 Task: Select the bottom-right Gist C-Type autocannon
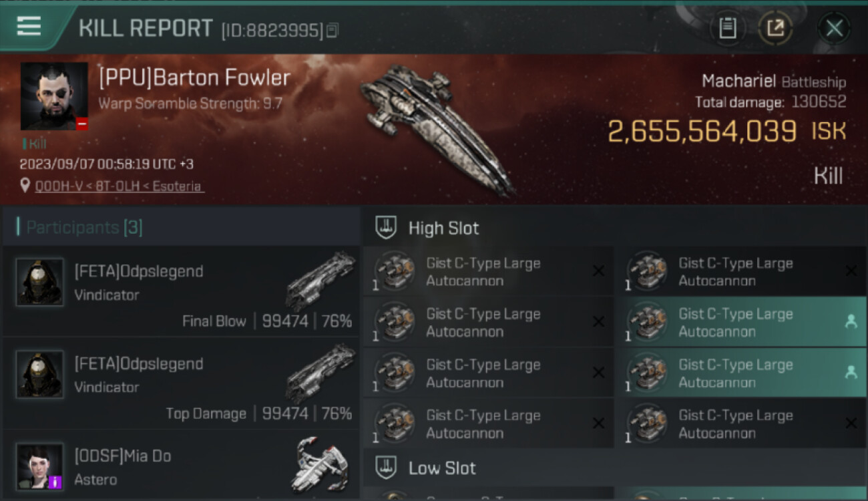pyautogui.click(x=740, y=424)
